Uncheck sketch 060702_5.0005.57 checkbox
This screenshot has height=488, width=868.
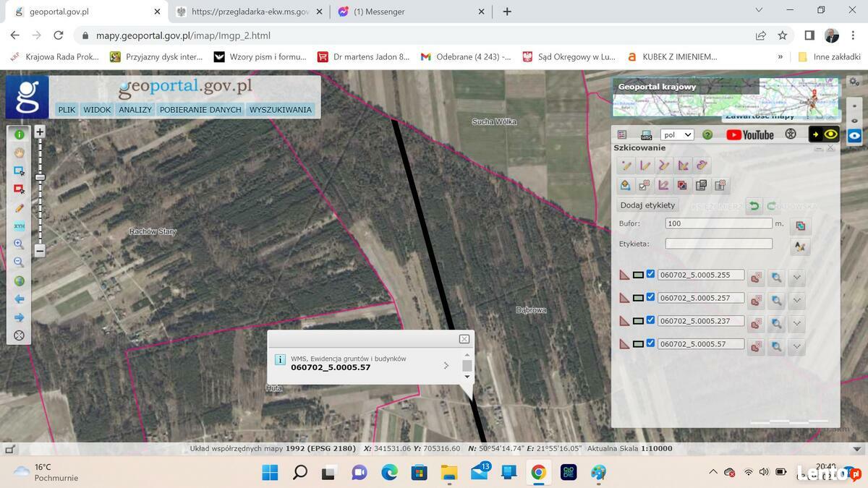pyautogui.click(x=650, y=343)
